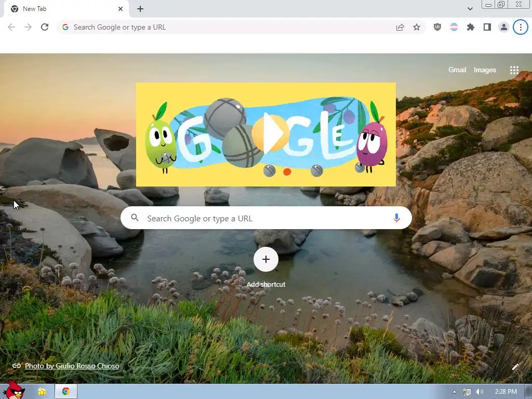Screen dimensions: 532x399
Task: Click the 2:28 PM clock
Action: [x=506, y=392]
